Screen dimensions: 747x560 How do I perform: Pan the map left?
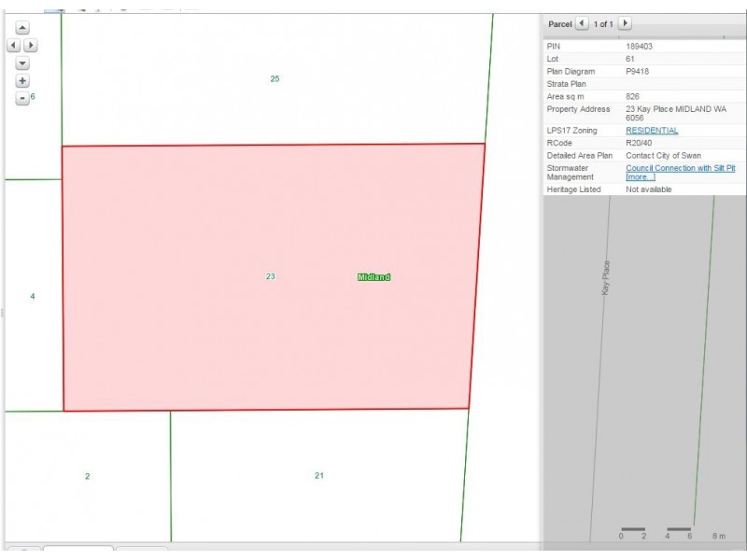[x=14, y=45]
